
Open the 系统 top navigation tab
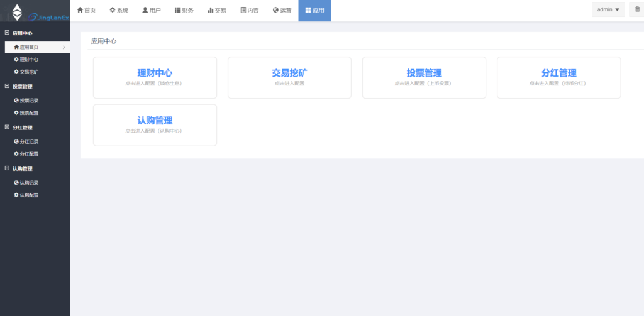point(119,11)
